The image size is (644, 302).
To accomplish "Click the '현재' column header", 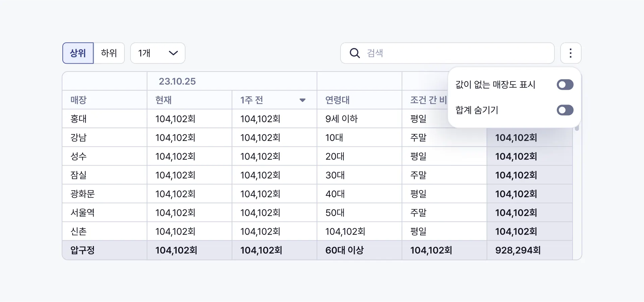I will point(163,100).
